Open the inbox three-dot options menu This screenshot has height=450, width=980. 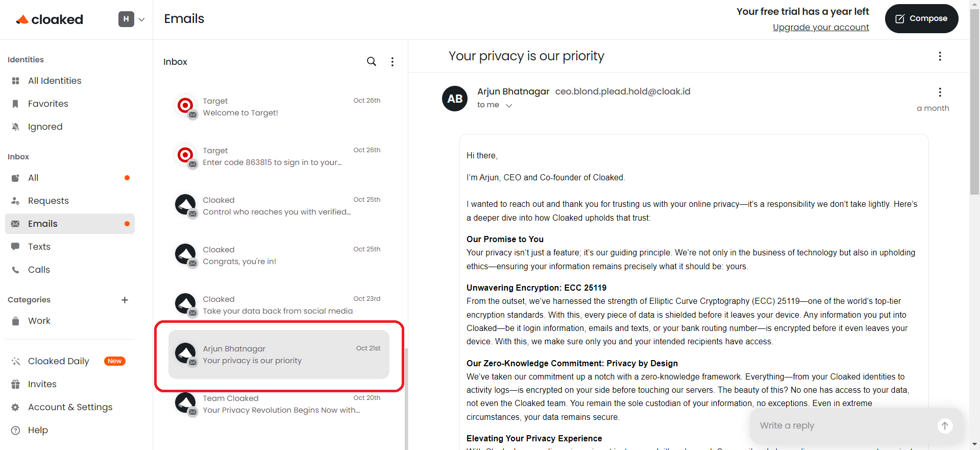coord(392,62)
